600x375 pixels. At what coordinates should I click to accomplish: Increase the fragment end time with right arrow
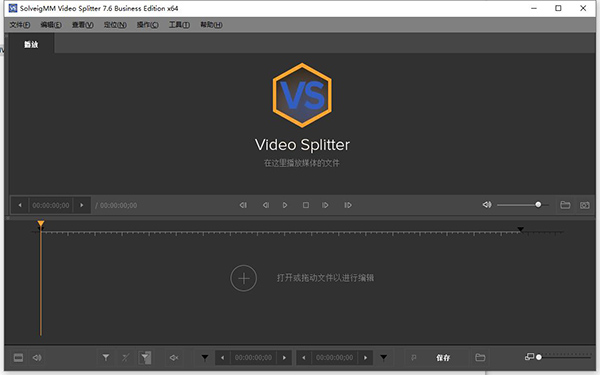[365, 358]
